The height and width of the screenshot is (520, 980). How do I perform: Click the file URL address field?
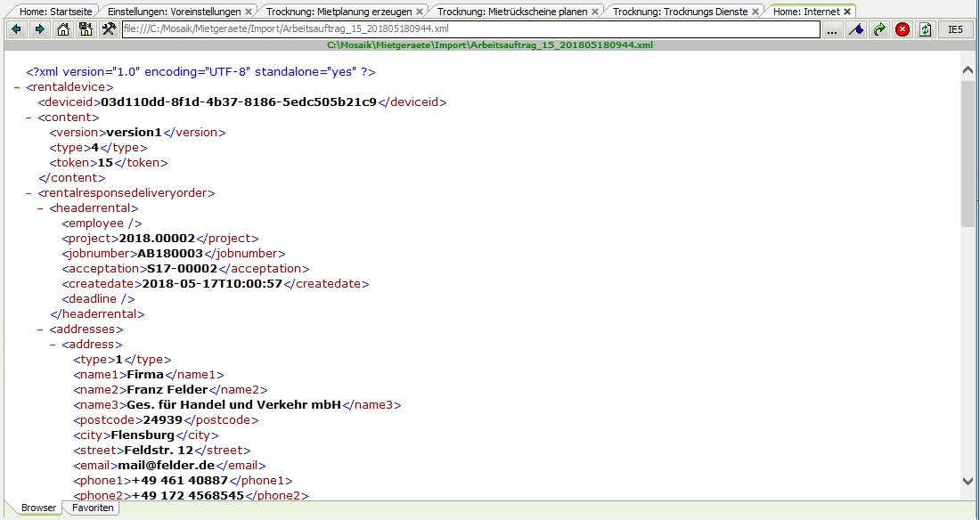(470, 29)
